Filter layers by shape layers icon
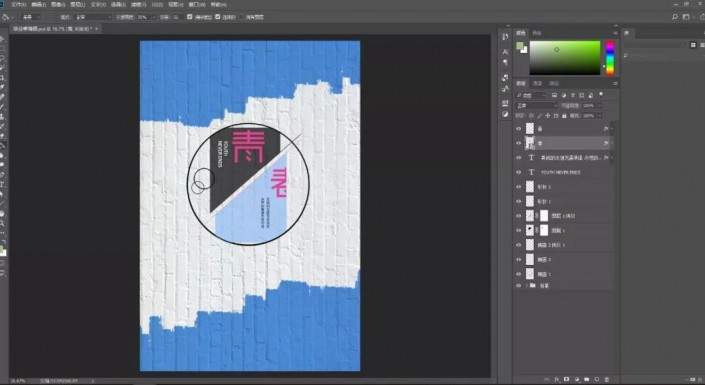Screen dimensions: 705x385 click(x=582, y=95)
